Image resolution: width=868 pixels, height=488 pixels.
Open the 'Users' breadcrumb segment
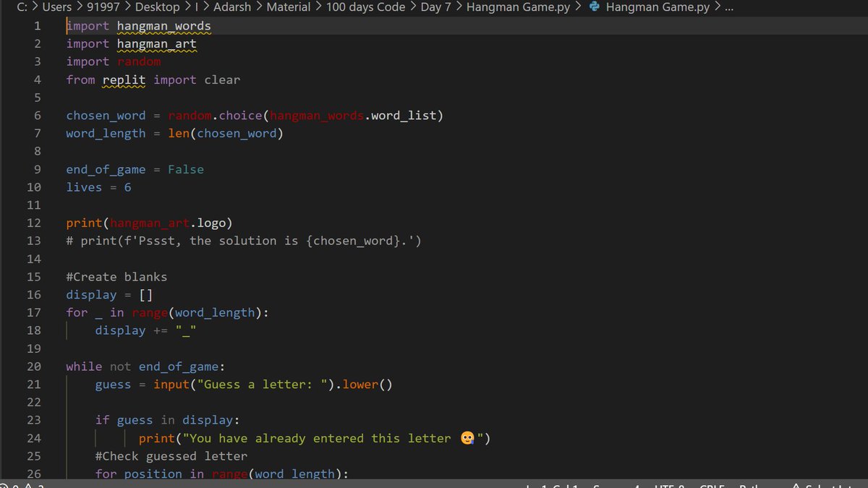tap(57, 7)
